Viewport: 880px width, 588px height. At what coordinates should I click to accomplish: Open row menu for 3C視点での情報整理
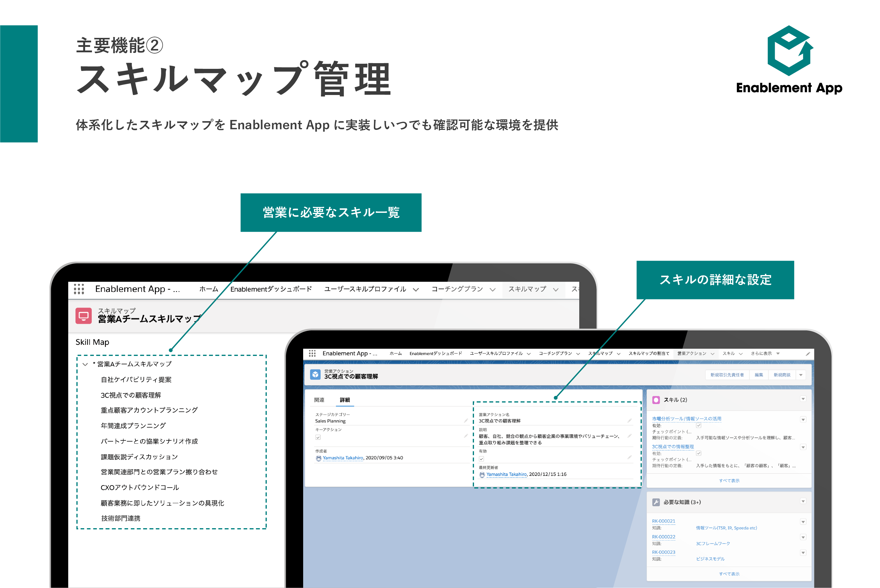[x=803, y=447]
